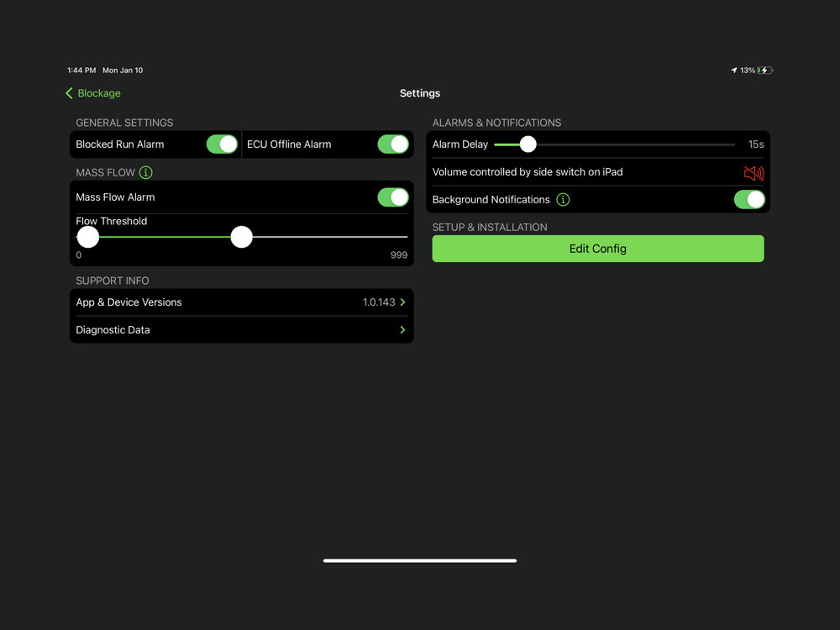840x630 pixels.
Task: Click the Flow Threshold label
Action: click(112, 221)
